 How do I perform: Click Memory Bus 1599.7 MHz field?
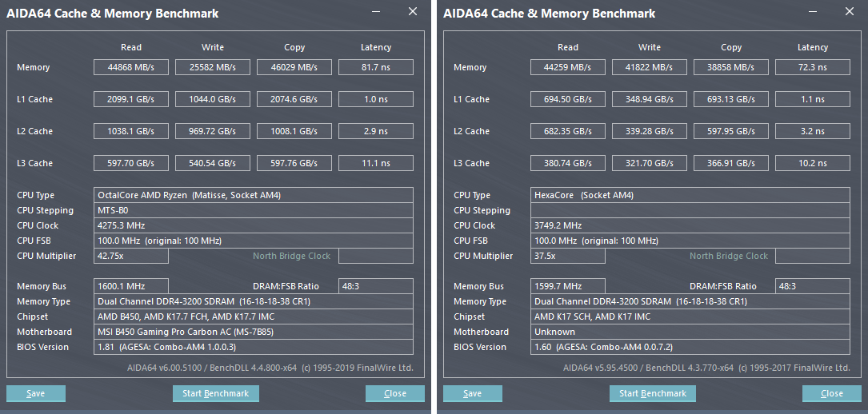568,286
